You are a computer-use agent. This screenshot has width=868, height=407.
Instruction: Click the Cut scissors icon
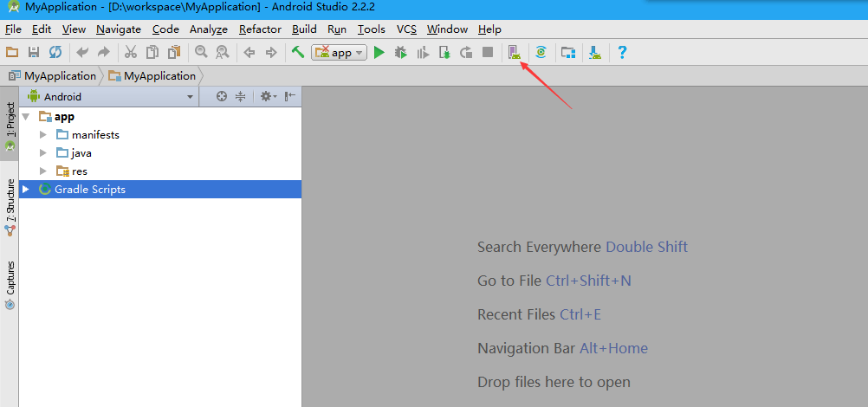point(131,53)
